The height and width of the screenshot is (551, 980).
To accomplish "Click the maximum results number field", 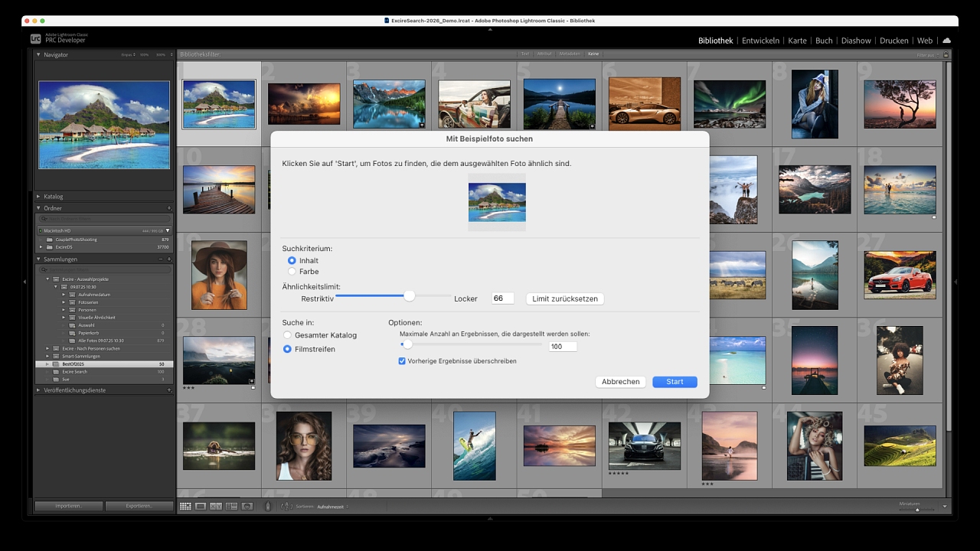I will 563,347.
